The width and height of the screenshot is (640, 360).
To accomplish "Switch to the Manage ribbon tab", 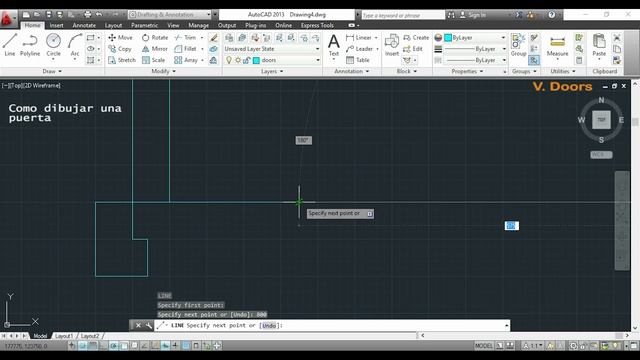I will (x=198, y=25).
